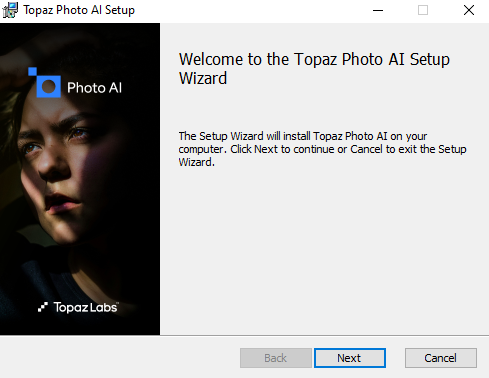Cancel the Topaz Photo AI installation

(441, 358)
